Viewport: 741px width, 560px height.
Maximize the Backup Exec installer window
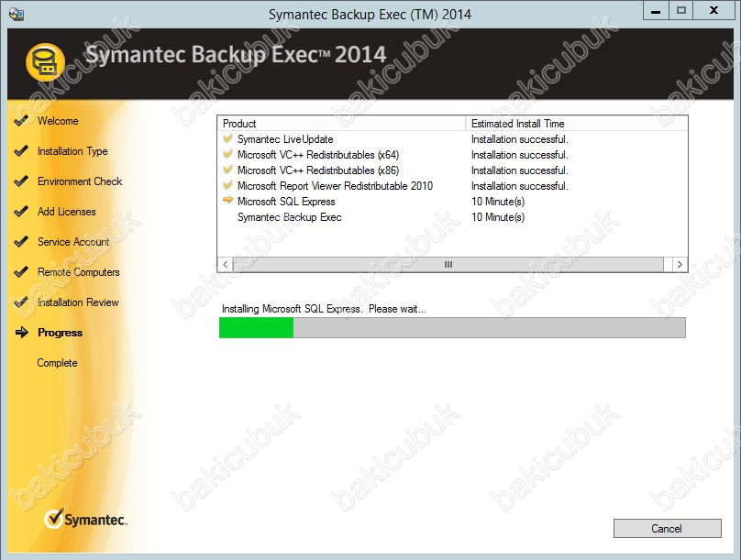point(681,10)
